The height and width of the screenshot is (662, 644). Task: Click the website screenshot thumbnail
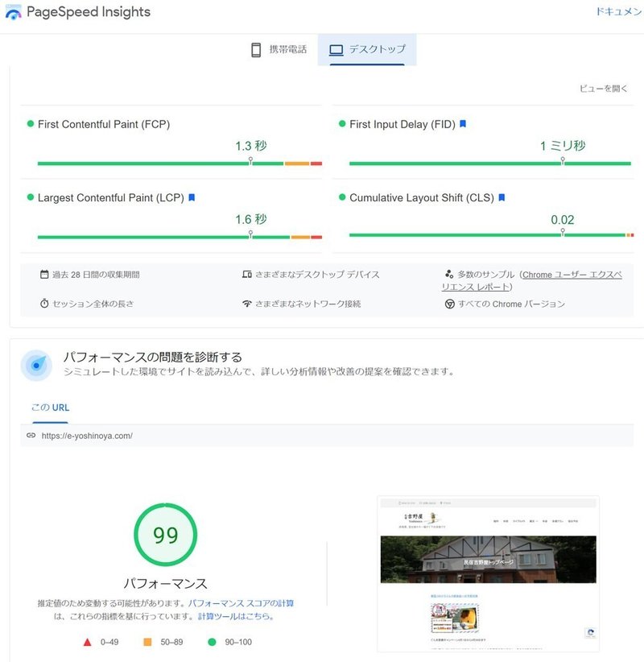point(488,573)
